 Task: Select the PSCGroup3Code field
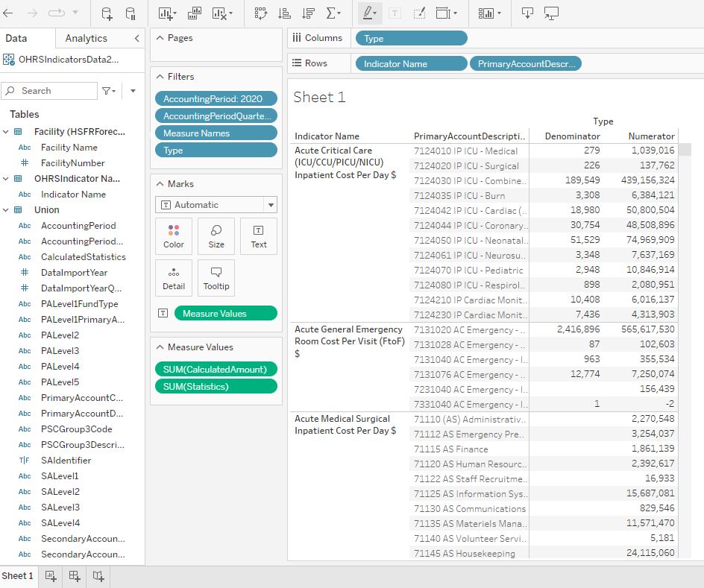[x=76, y=429]
